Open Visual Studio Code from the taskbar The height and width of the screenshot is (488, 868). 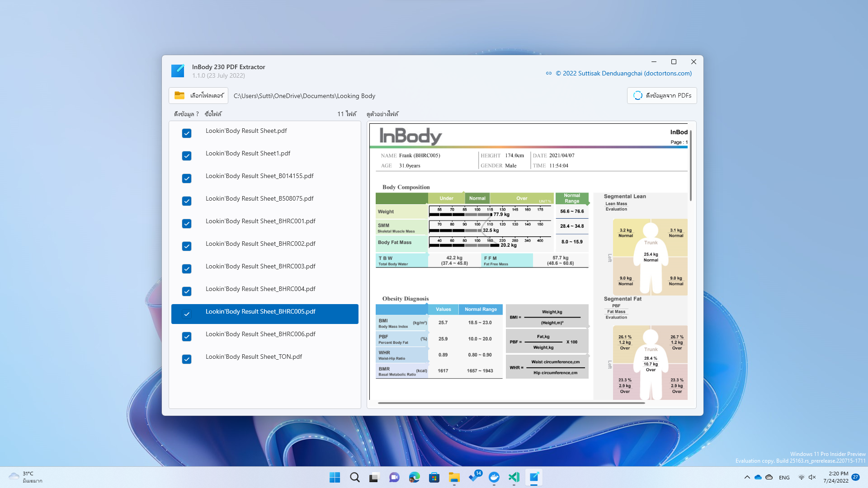click(514, 477)
